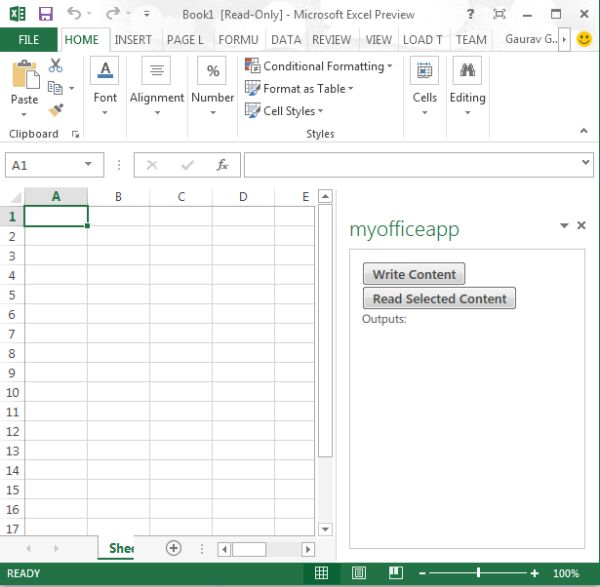Switch to the VIEW tab
Image resolution: width=600 pixels, height=587 pixels.
pos(378,39)
